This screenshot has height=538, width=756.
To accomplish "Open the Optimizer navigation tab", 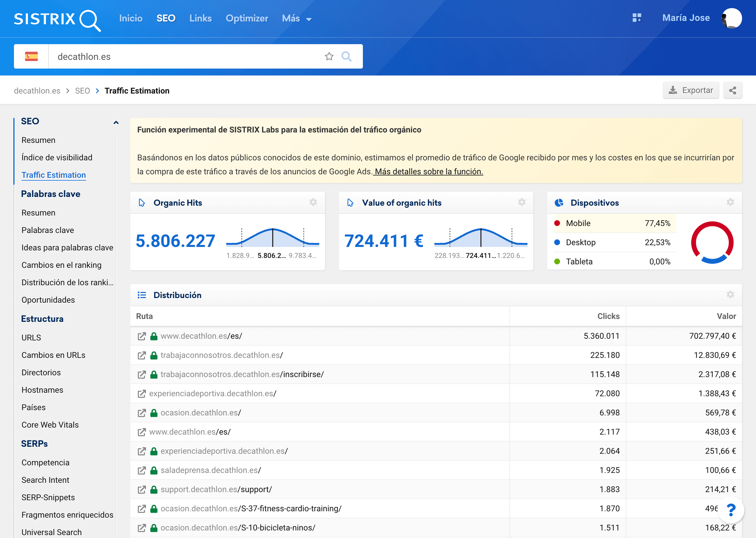I will (x=247, y=19).
